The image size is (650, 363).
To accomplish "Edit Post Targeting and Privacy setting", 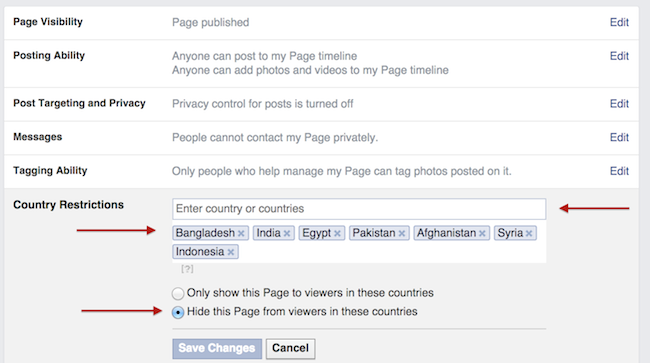I will click(619, 104).
